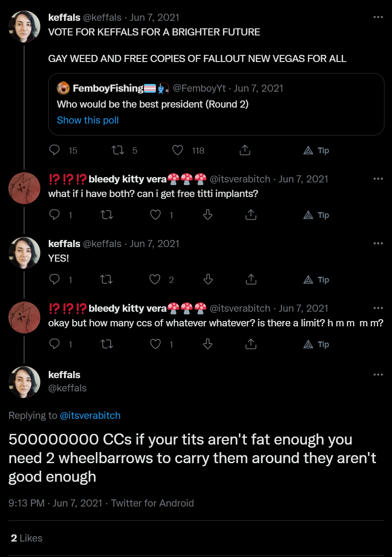This screenshot has width=392, height=557.
Task: Retweet the VOTE FOR KEFFALS tweet
Action: pyautogui.click(x=117, y=151)
